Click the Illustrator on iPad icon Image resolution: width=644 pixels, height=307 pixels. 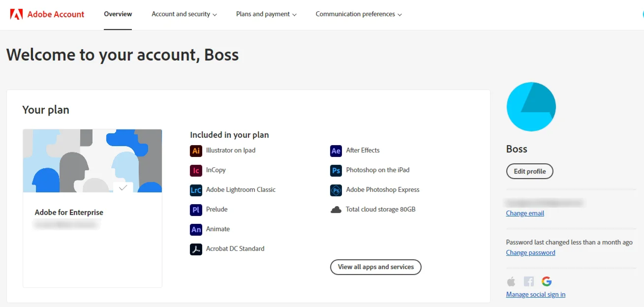(x=196, y=151)
